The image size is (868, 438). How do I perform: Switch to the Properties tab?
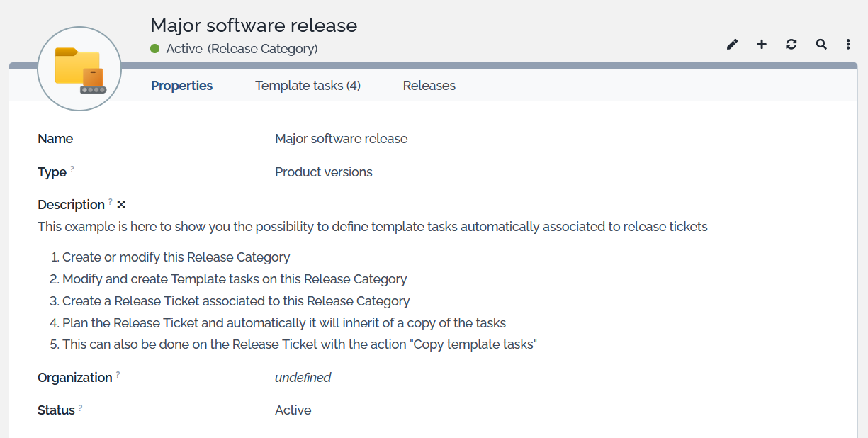tap(181, 86)
